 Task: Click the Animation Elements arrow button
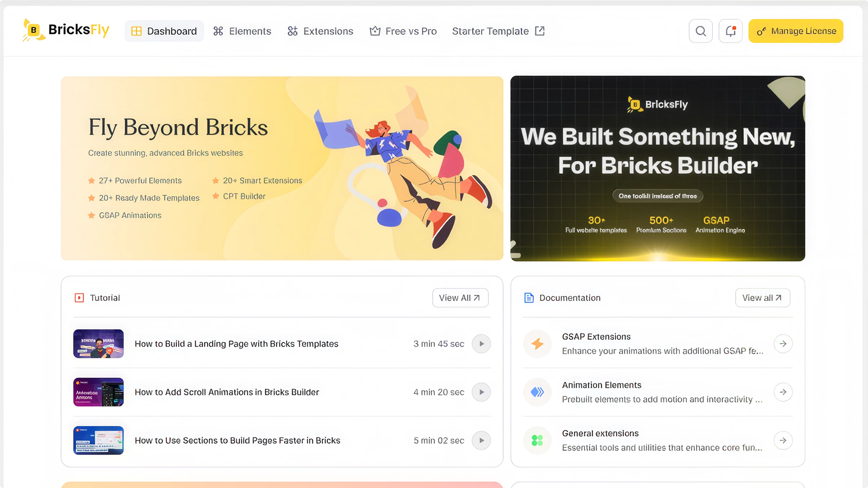pos(783,392)
